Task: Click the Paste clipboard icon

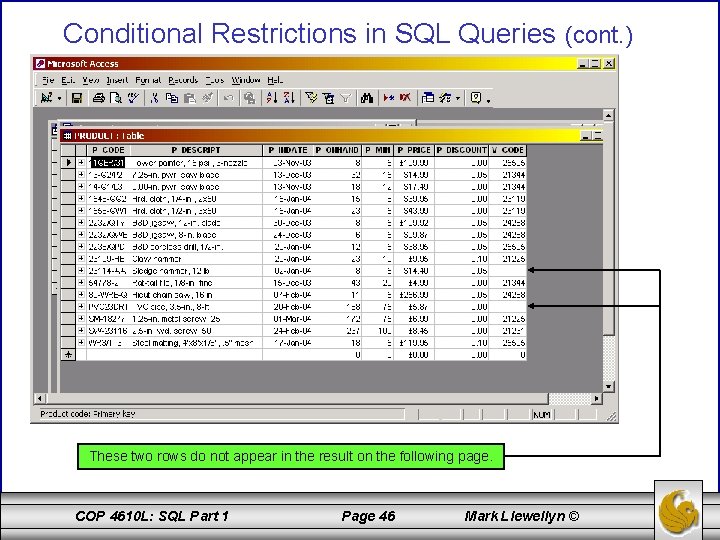Action: pos(190,98)
